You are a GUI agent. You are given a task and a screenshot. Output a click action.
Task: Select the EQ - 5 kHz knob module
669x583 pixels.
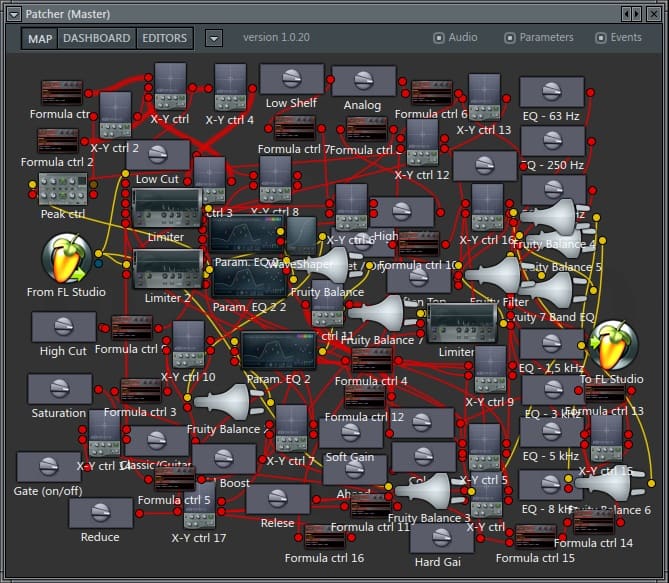pyautogui.click(x=552, y=432)
